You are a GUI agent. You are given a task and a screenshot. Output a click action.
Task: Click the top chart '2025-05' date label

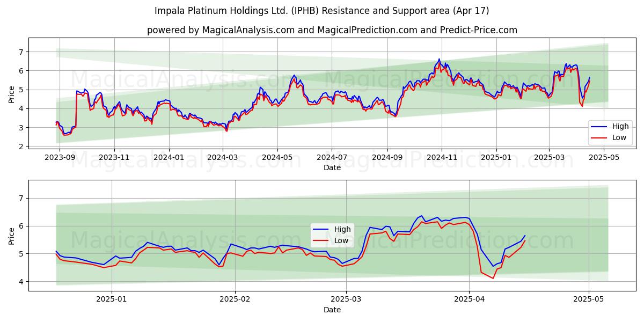tap(604, 157)
